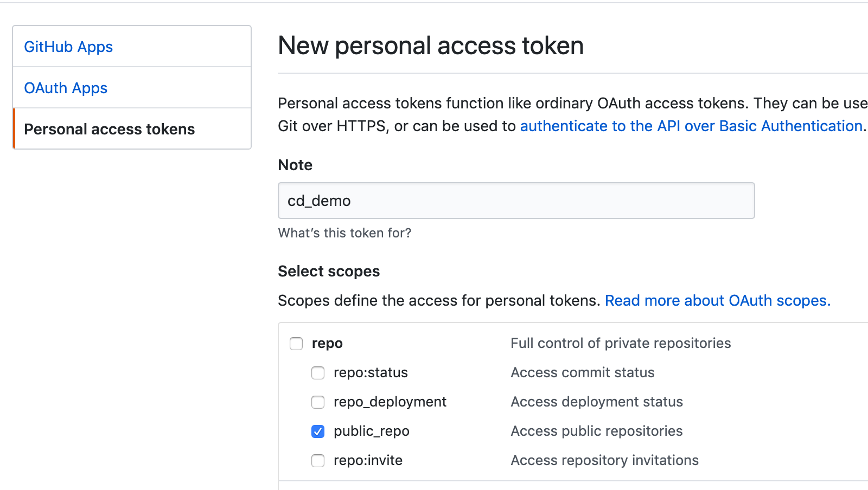Open the Basic Authentication API link
Screen dimensions: 868x490
point(691,126)
